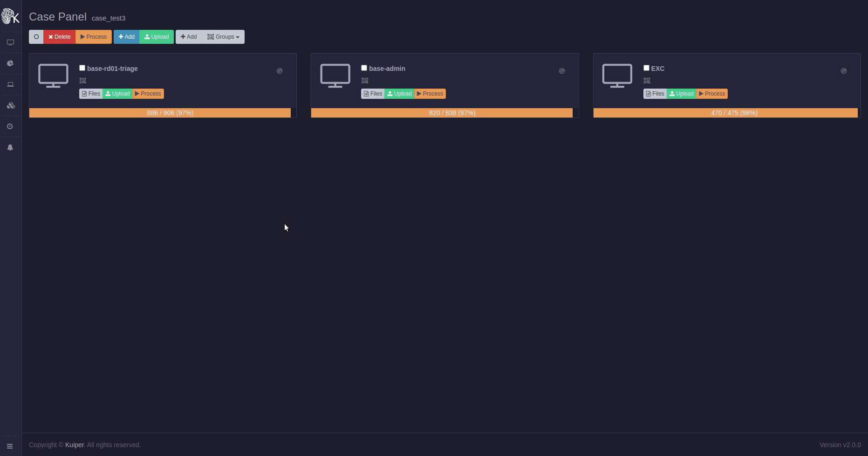868x456 pixels.
Task: Select the EXC machine checkbox
Action: [x=646, y=68]
